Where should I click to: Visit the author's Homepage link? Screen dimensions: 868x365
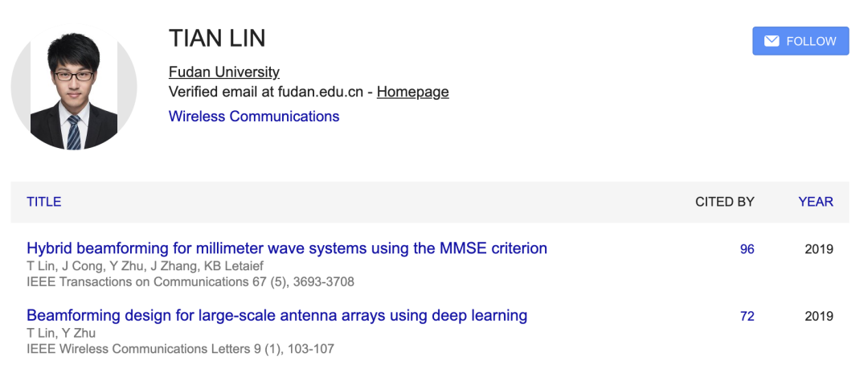pyautogui.click(x=412, y=92)
